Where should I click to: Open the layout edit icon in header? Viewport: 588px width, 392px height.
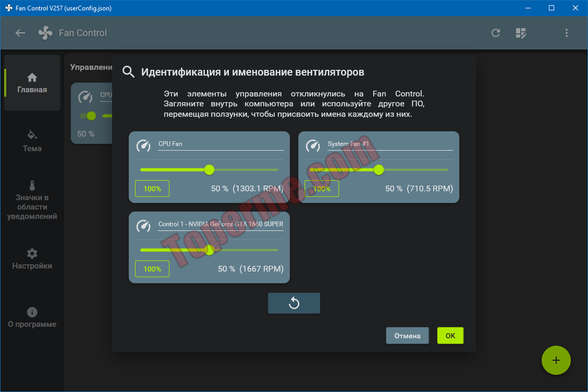[521, 33]
